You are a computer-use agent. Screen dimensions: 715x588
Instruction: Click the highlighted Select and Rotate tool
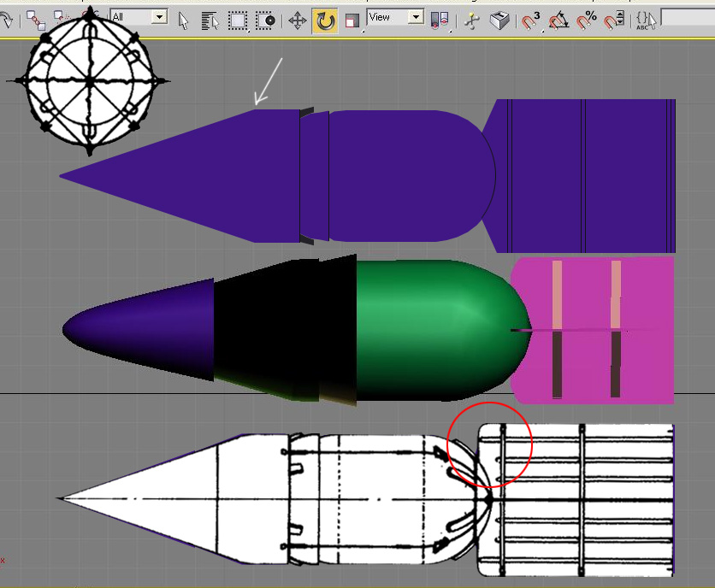tap(325, 21)
